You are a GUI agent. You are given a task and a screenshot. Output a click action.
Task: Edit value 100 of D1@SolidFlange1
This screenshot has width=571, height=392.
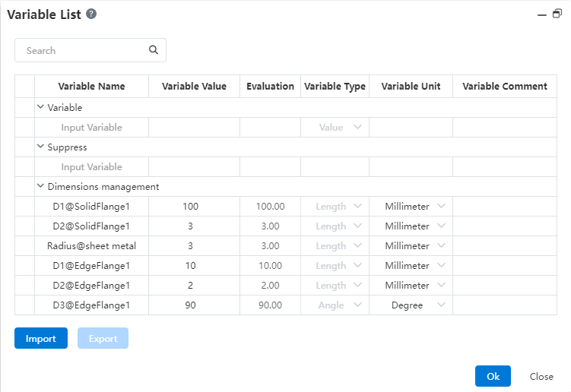194,207
